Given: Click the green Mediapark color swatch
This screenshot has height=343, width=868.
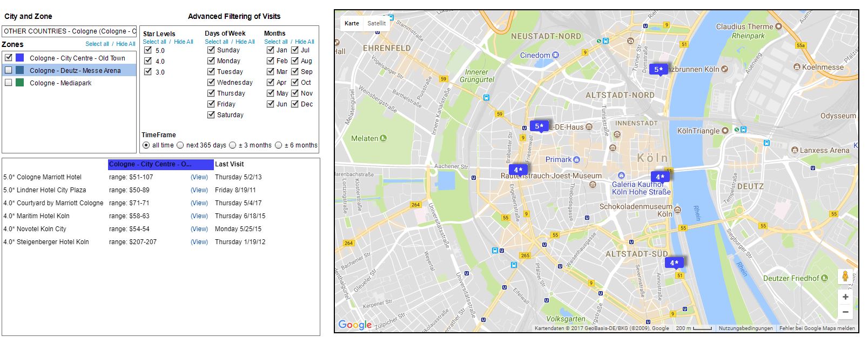Looking at the screenshot, I should pos(20,82).
